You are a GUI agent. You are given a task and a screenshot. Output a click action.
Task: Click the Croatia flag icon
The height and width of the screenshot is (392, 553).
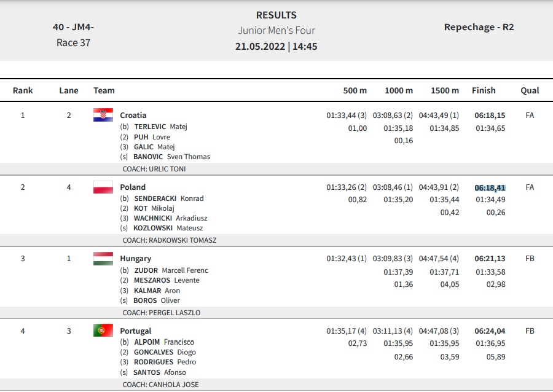coord(103,115)
